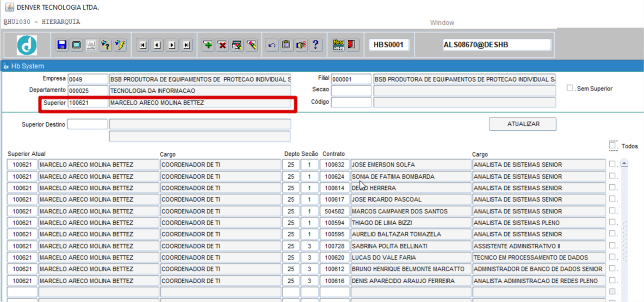Check the box for SABRINA POLITA BELLINATI row
This screenshot has width=644, height=302.
coord(612,245)
